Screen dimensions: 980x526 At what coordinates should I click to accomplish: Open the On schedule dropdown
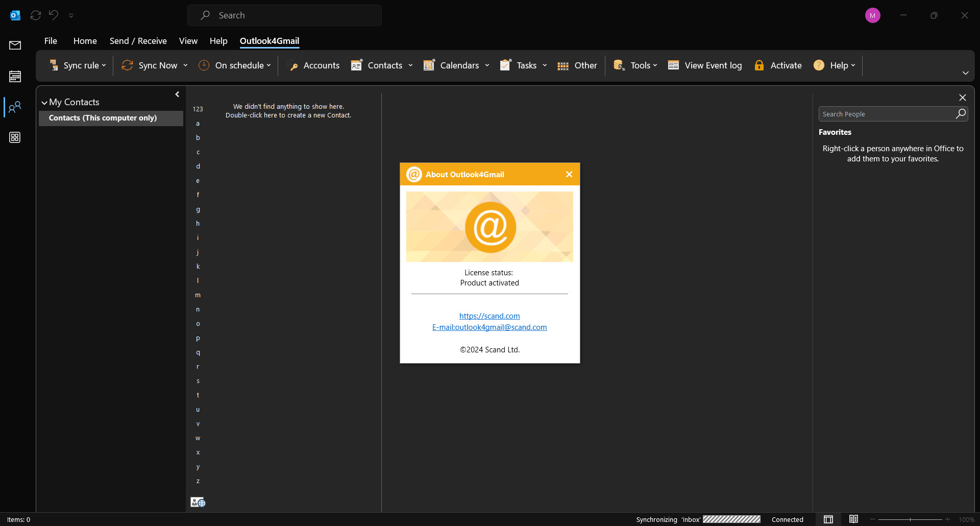235,65
